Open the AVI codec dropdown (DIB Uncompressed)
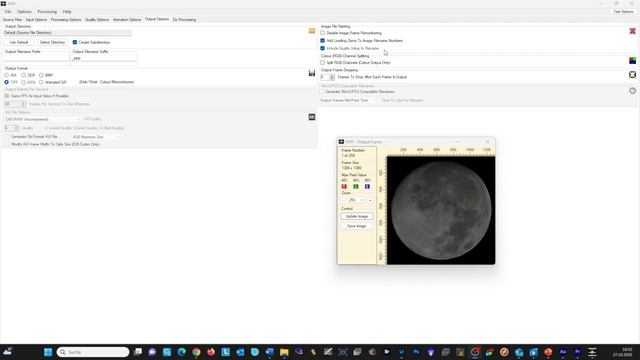The image size is (640, 360). [42, 119]
